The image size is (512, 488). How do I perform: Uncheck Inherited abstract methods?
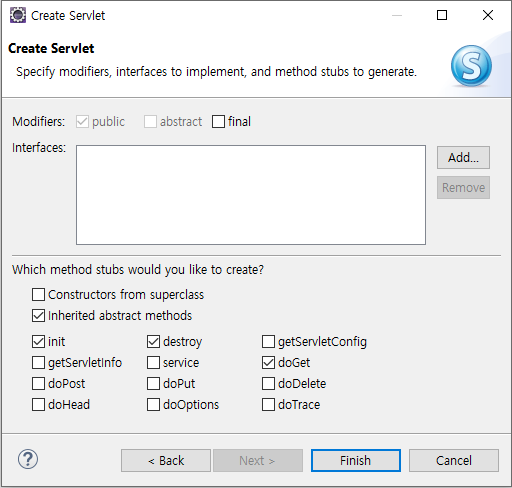click(38, 316)
